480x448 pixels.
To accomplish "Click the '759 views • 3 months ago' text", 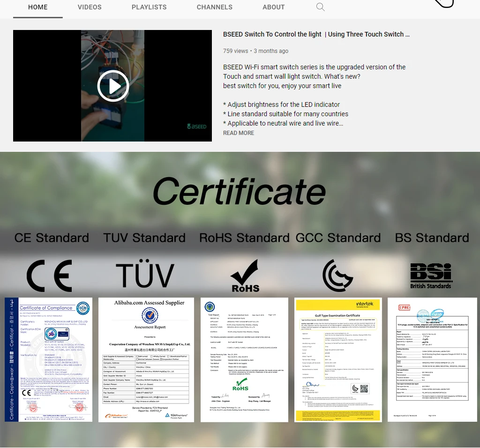I will tap(255, 51).
